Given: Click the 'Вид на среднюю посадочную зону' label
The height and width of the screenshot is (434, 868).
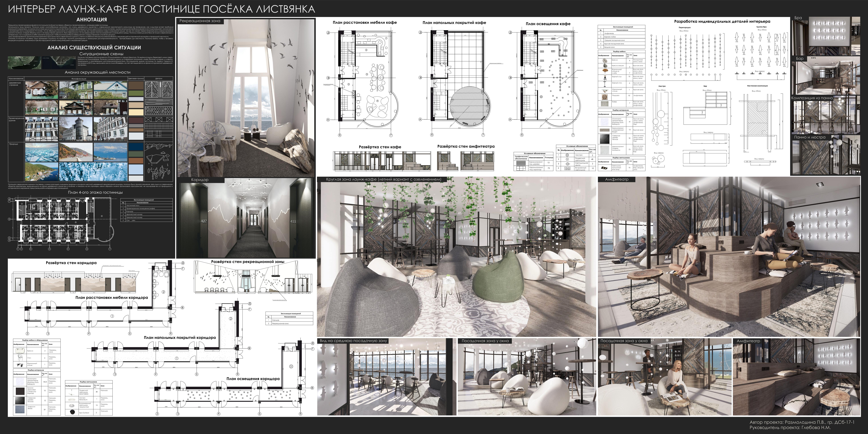Looking at the screenshot, I should tap(353, 341).
